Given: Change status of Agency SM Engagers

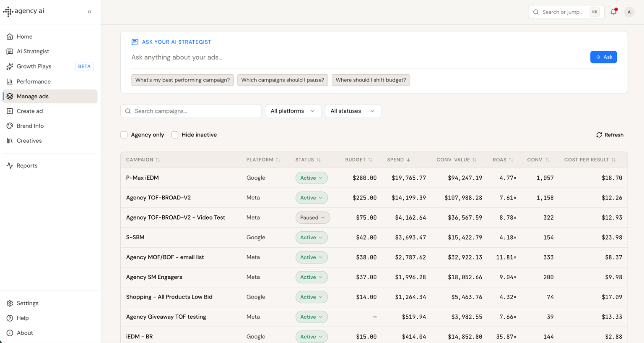Looking at the screenshot, I should pyautogui.click(x=312, y=277).
